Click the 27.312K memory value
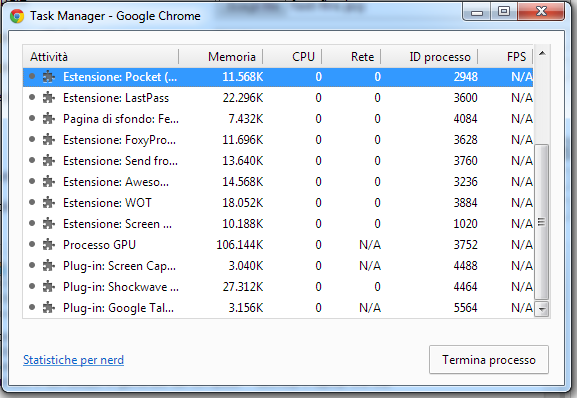Viewport: 577px width, 398px height. click(243, 287)
